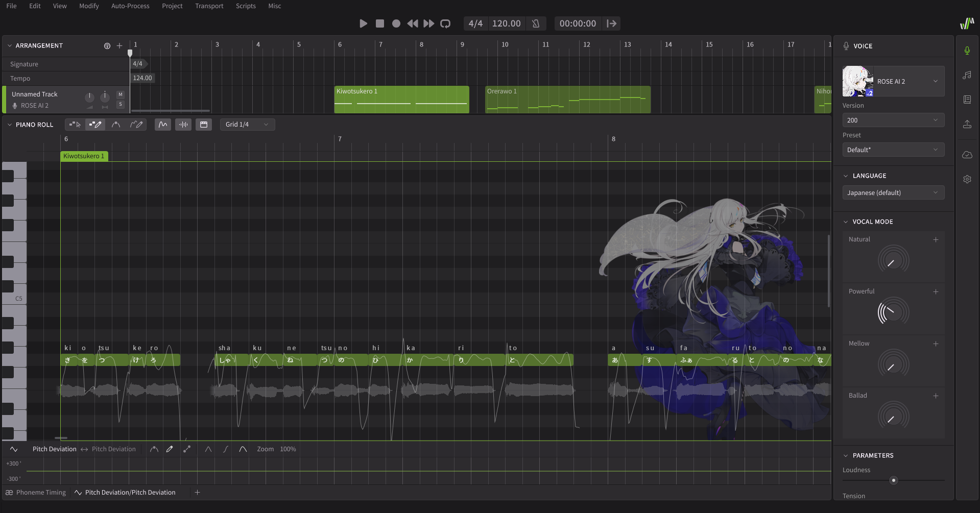Click the Loudness slider handle
The image size is (980, 513).
click(x=893, y=480)
